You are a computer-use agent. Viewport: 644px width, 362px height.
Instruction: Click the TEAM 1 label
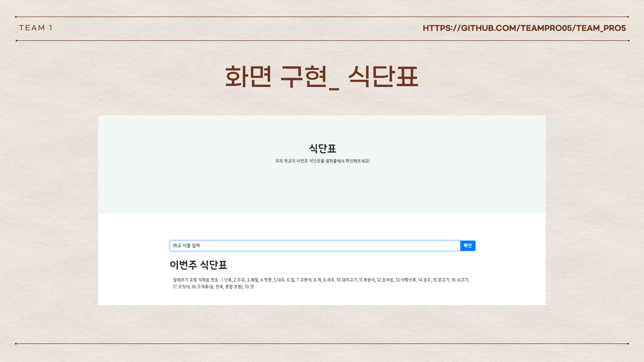pos(36,28)
